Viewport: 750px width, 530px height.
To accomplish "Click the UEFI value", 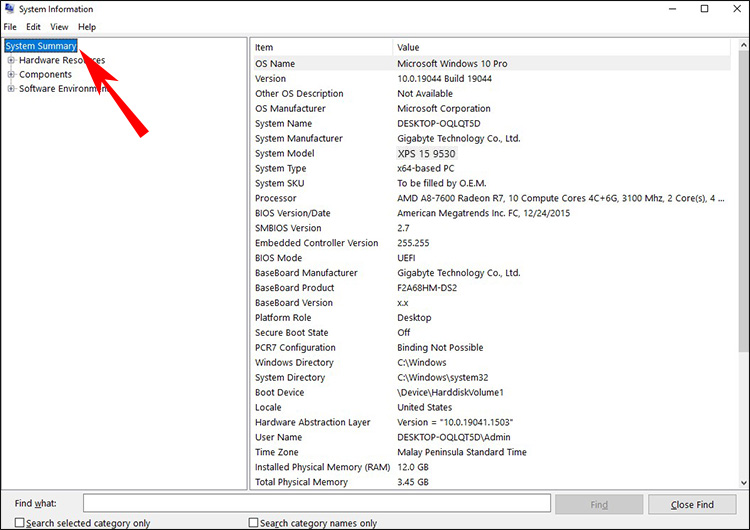I will tap(406, 258).
